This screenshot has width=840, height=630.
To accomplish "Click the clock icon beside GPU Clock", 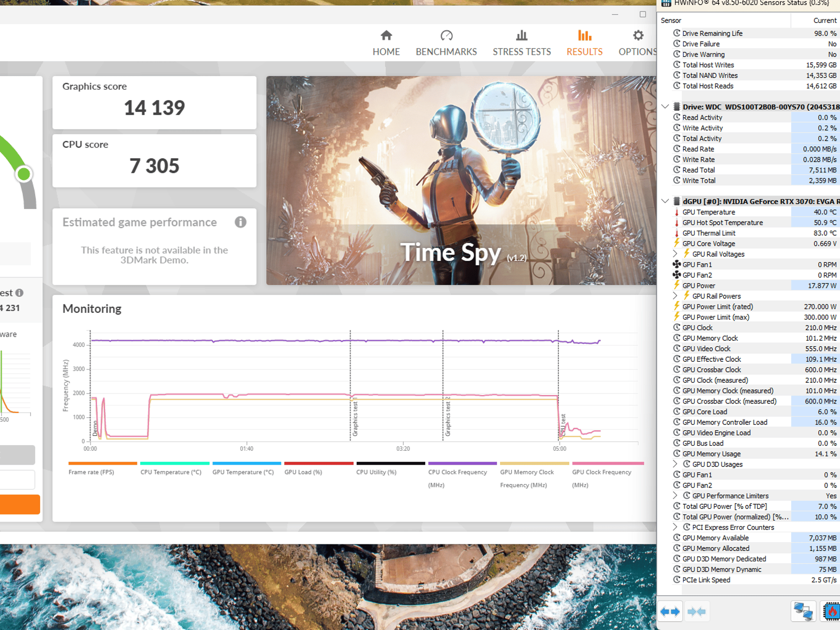I will click(x=677, y=327).
